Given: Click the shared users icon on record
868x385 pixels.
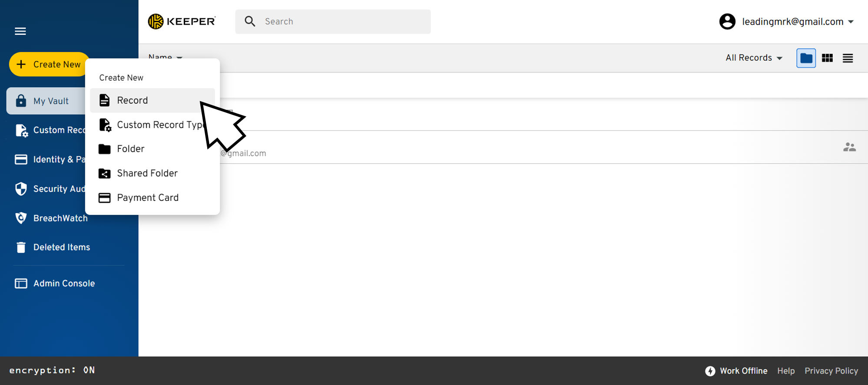Looking at the screenshot, I should [849, 147].
